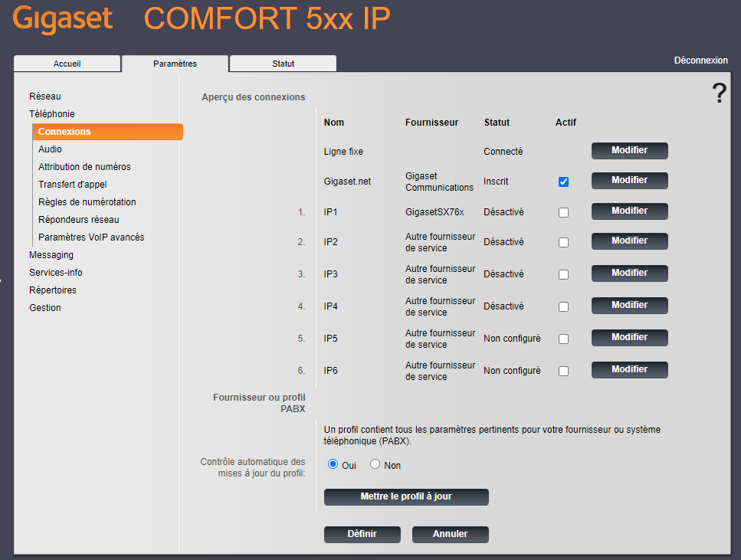741x560 pixels.
Task: Open Règles de numérotation page
Action: pyautogui.click(x=87, y=201)
